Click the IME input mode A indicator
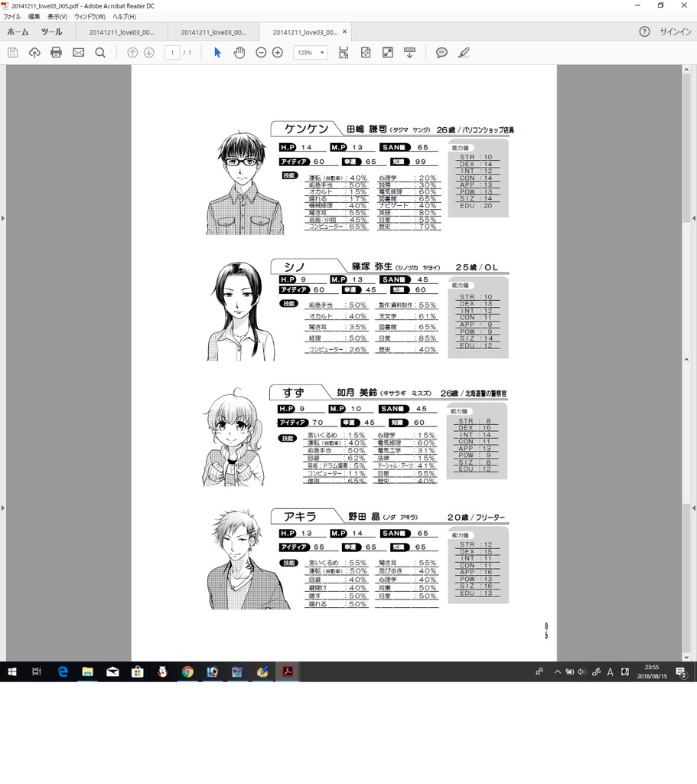Image resolution: width=697 pixels, height=784 pixels. (610, 672)
